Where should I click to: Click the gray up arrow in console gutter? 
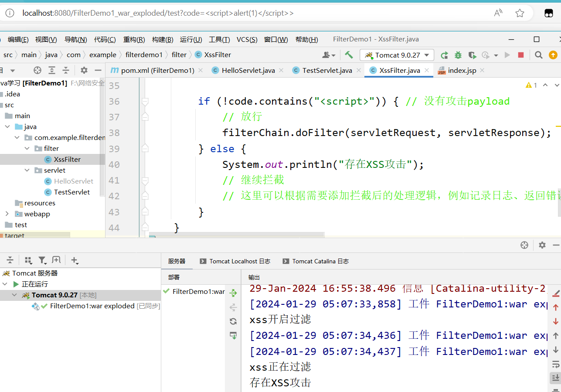tap(556, 336)
